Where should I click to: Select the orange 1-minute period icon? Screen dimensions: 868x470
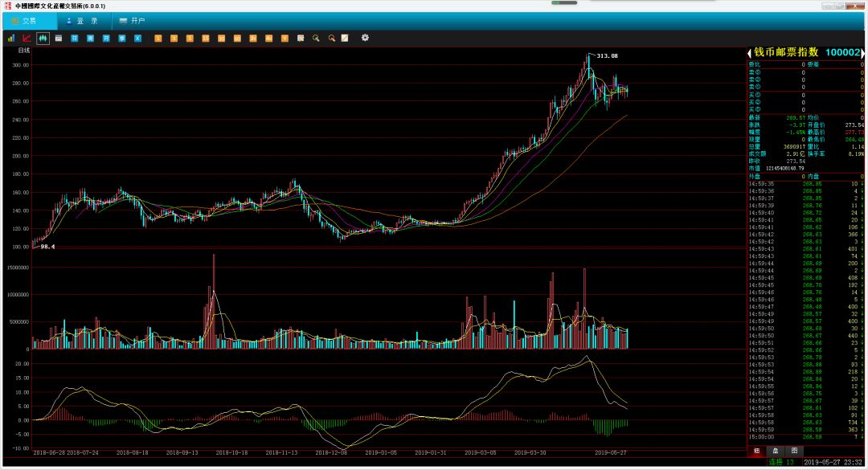point(158,39)
